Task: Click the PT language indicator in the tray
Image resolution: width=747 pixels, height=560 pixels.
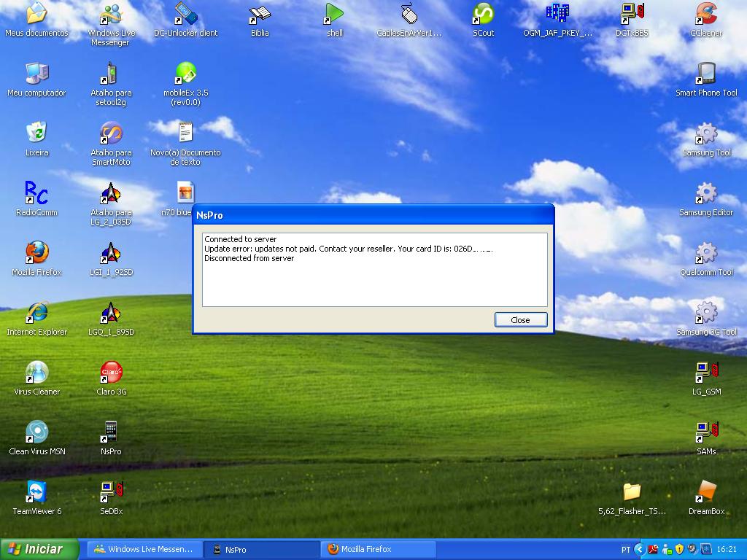Action: click(x=626, y=550)
